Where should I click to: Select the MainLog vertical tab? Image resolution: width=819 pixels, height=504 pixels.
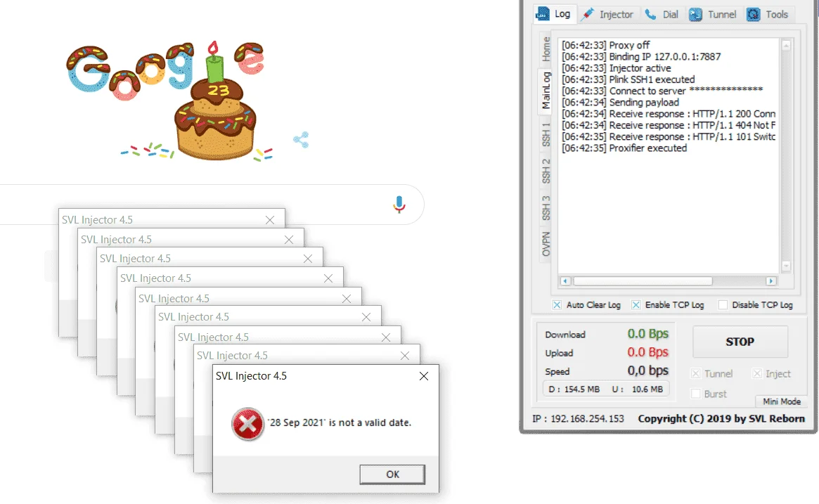click(x=546, y=91)
